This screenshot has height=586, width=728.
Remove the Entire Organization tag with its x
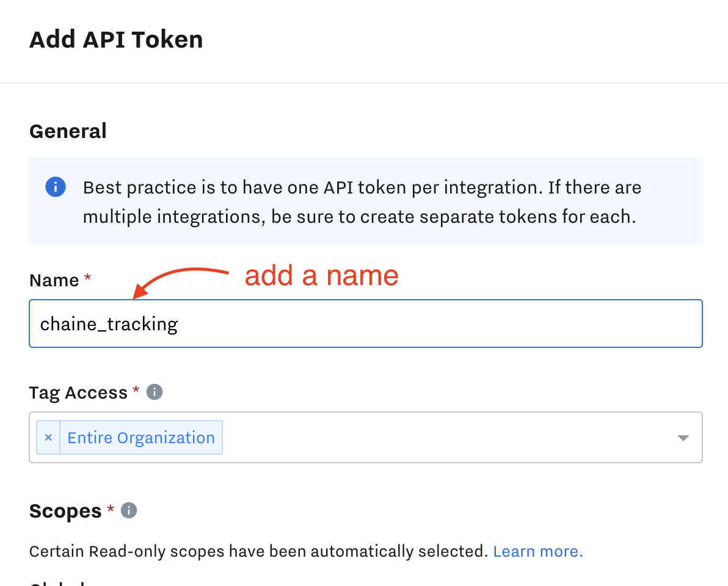(48, 438)
